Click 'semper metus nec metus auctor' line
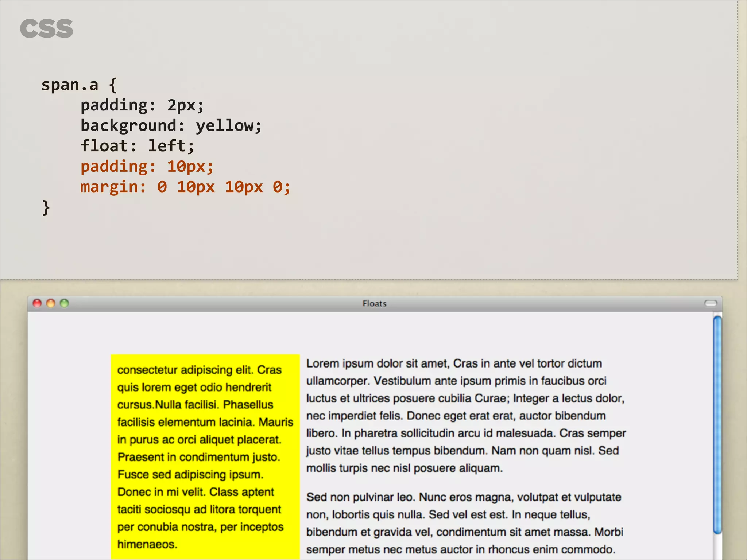 click(461, 549)
